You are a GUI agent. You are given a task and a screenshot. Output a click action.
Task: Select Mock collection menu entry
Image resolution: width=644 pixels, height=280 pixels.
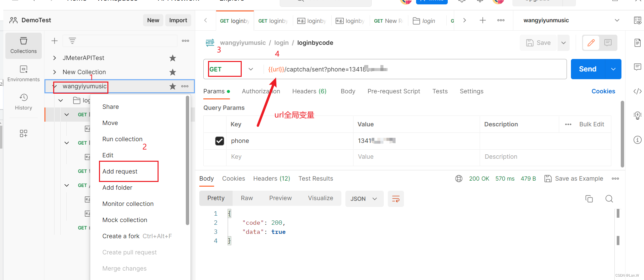tap(125, 220)
